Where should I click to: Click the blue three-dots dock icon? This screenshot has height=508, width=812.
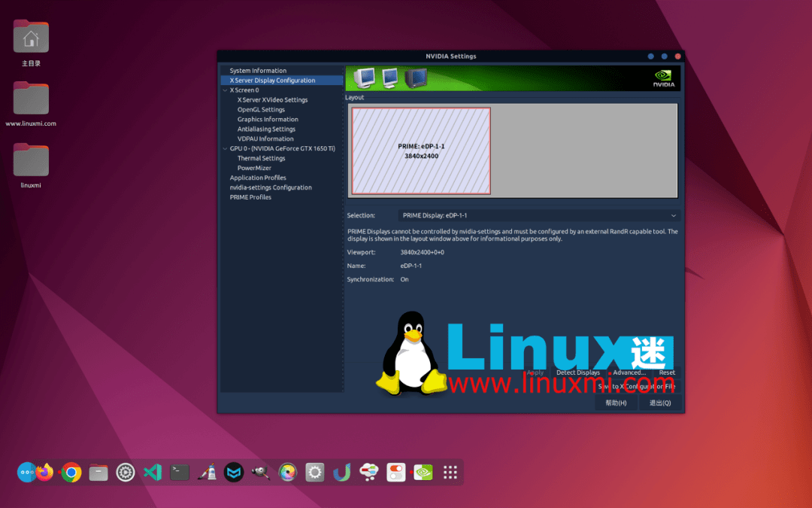tap(26, 472)
